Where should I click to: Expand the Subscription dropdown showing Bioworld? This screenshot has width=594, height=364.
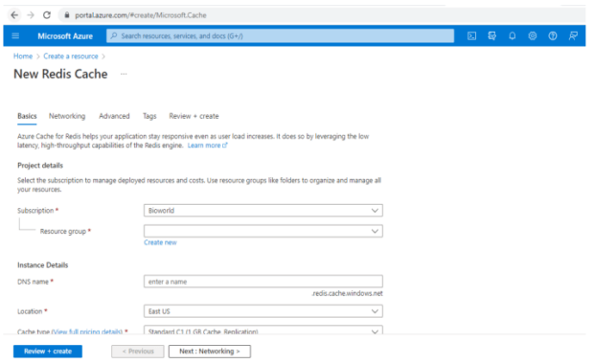[263, 210]
